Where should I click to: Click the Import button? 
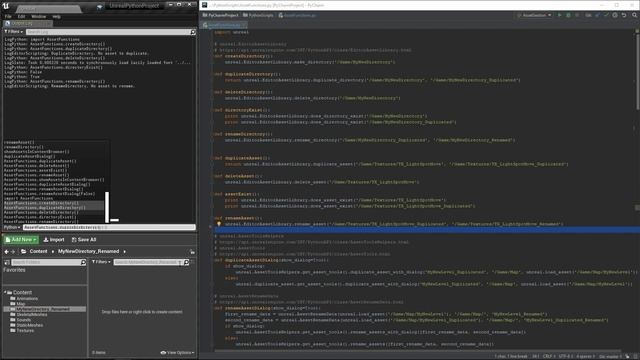(x=54, y=240)
